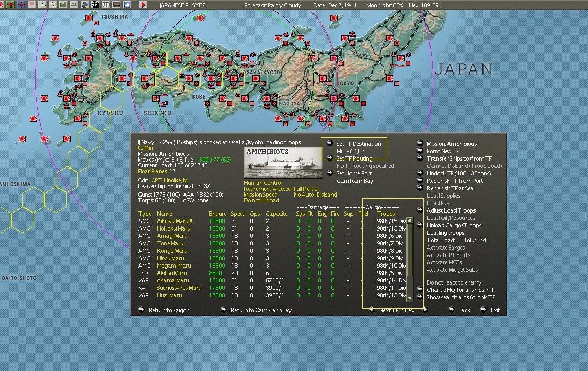Click the globe toolbar icon

coord(85,5)
